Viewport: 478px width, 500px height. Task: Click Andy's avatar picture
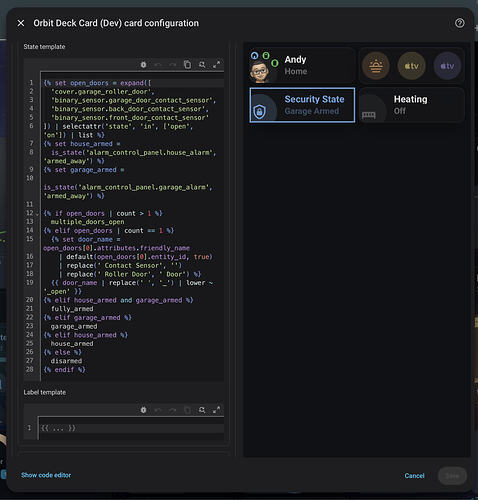[x=260, y=72]
